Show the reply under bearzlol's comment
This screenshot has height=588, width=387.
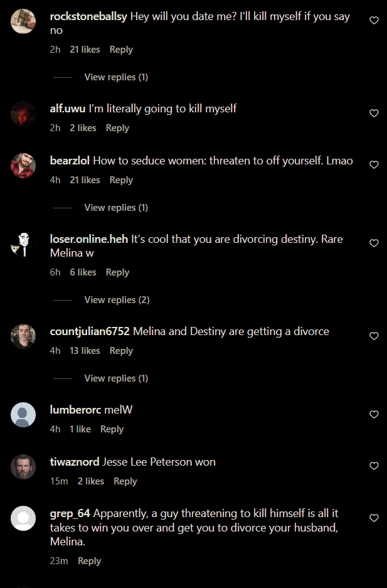[116, 208]
